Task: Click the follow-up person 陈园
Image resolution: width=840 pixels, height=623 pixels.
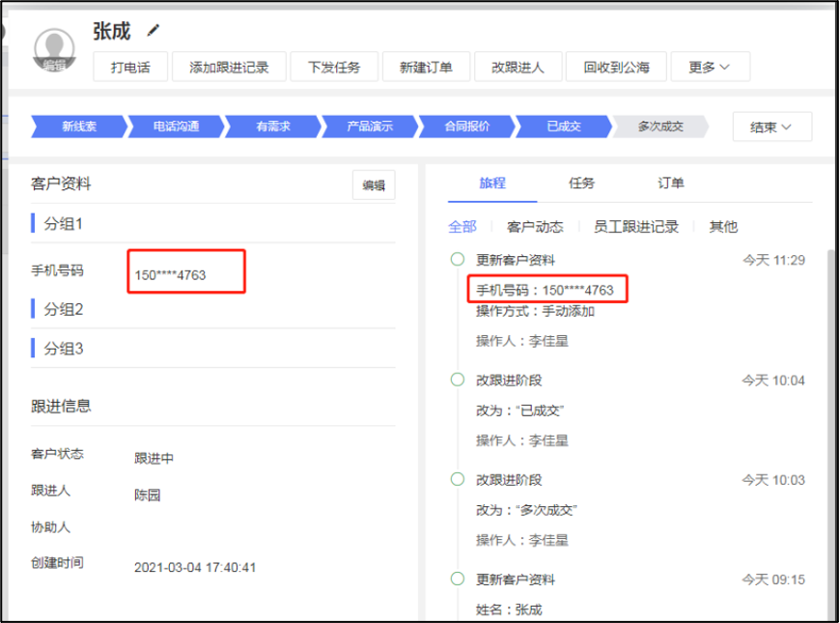Action: [148, 495]
